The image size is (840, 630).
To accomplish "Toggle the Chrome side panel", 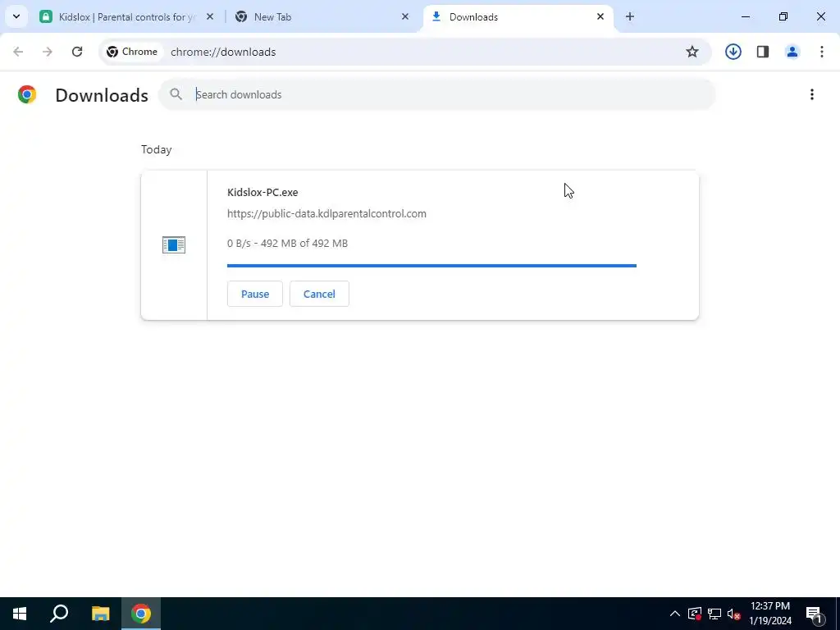I will click(x=762, y=52).
